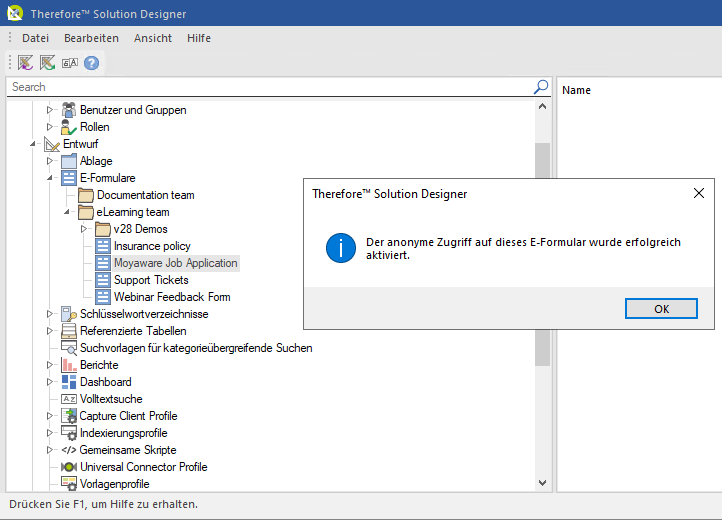Open the translation tool icon in toolbar
The image size is (722, 520).
click(x=70, y=63)
